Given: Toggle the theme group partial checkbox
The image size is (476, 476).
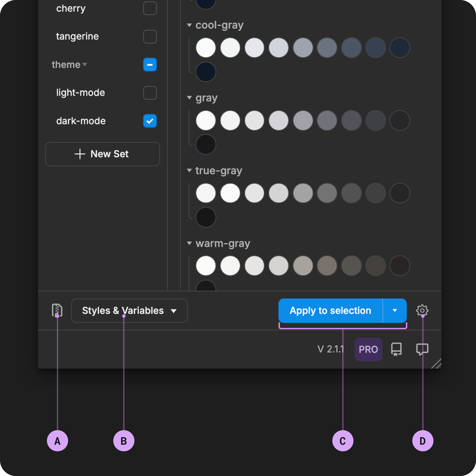Looking at the screenshot, I should pyautogui.click(x=150, y=65).
